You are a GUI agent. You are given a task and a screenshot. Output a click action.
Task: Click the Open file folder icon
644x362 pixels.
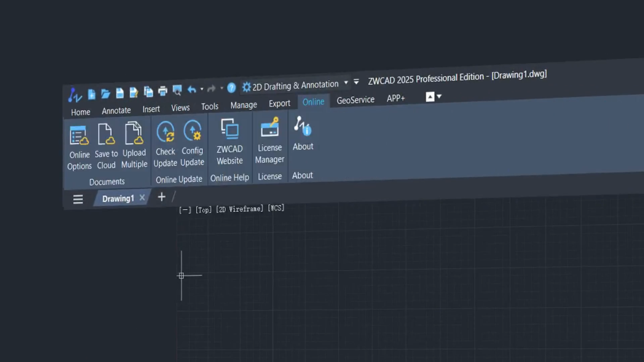(106, 94)
